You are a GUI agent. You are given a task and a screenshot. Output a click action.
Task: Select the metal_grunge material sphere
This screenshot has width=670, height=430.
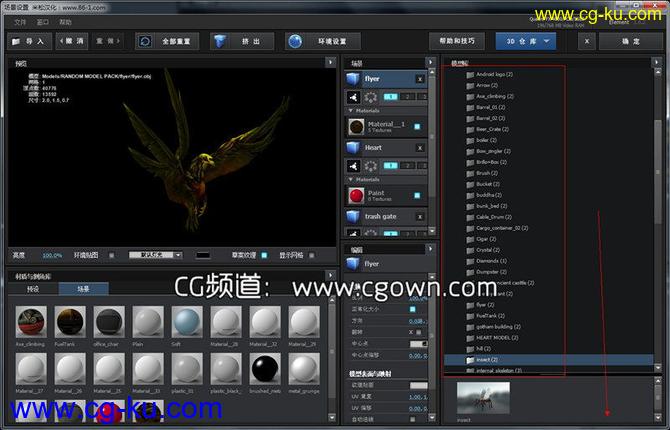[x=304, y=368]
